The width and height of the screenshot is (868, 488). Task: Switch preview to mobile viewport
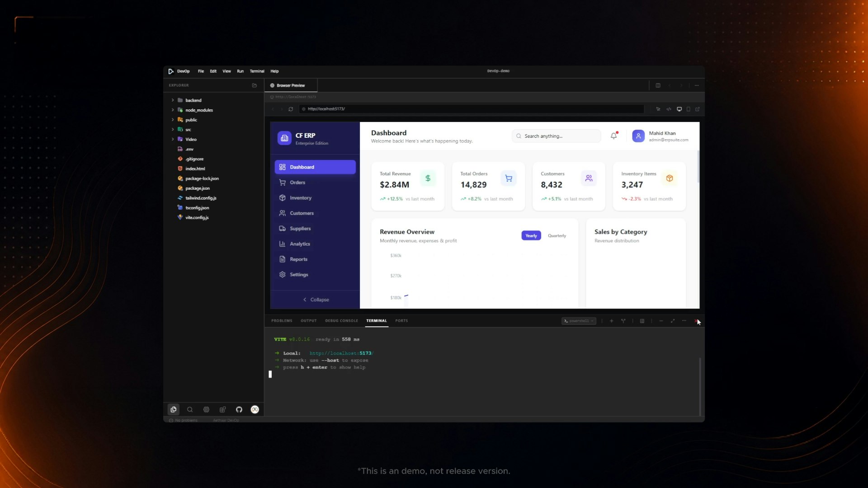pyautogui.click(x=689, y=109)
